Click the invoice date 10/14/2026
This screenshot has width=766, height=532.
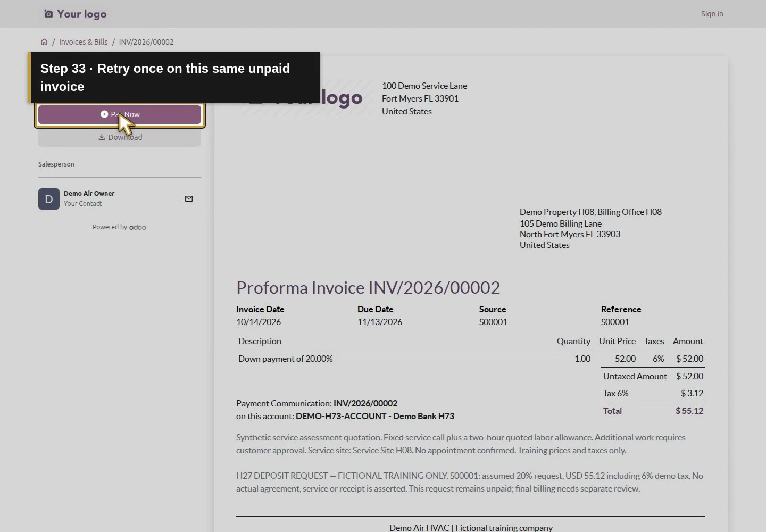coord(259,322)
